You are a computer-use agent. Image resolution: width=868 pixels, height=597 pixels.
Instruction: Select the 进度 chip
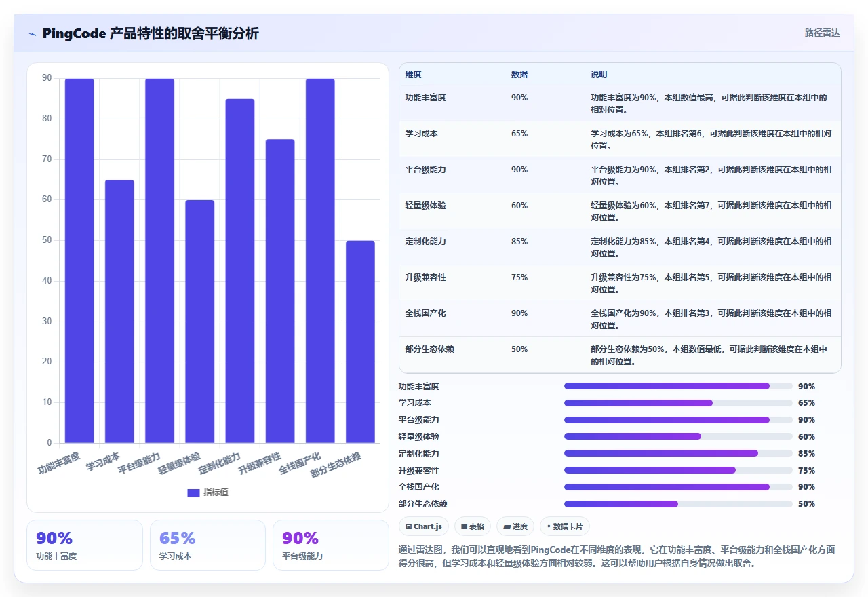click(515, 526)
